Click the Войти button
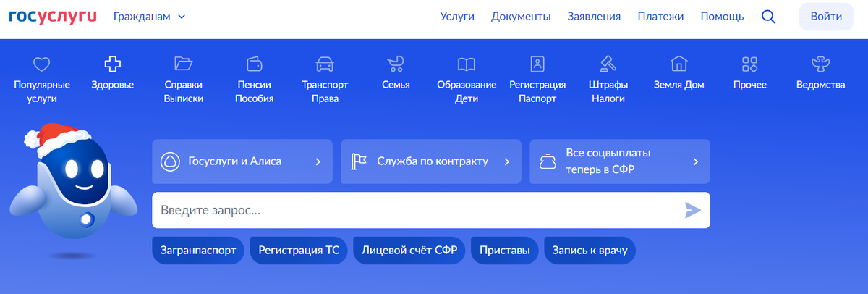 coord(826,17)
